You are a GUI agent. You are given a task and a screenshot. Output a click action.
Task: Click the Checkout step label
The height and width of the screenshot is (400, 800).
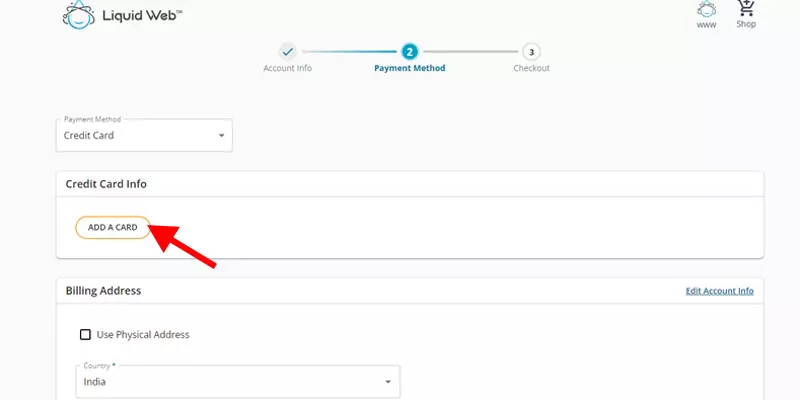[x=532, y=68]
